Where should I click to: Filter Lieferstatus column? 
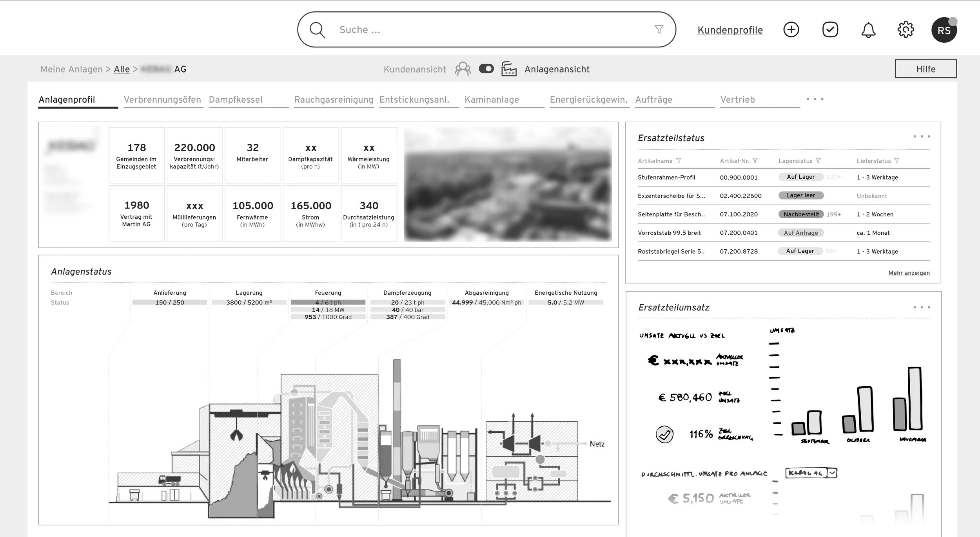point(897,161)
